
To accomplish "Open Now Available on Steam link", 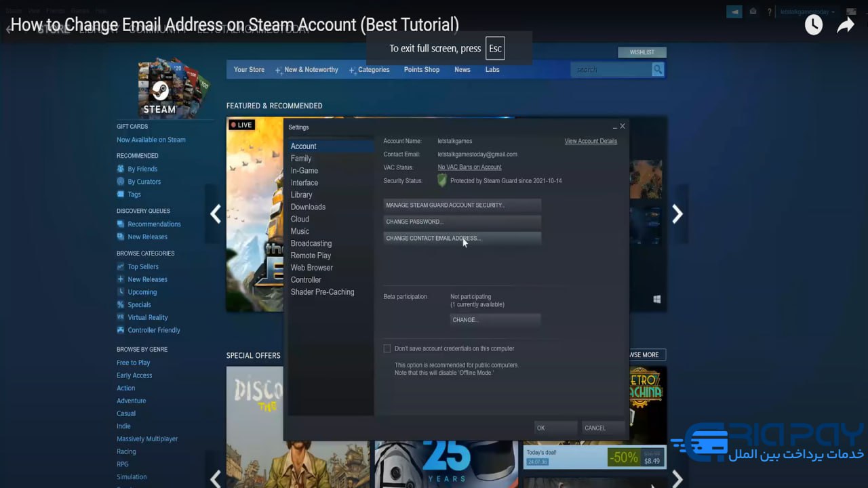I will (151, 140).
